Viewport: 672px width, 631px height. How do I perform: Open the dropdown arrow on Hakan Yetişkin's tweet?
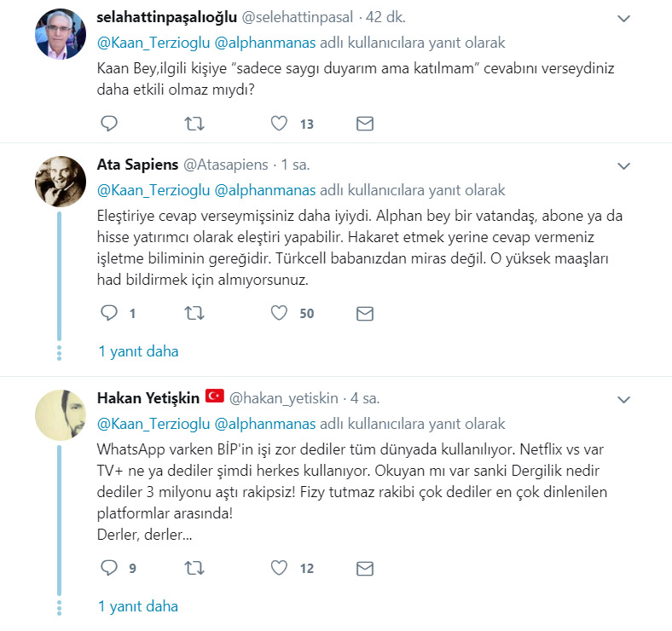[x=623, y=399]
